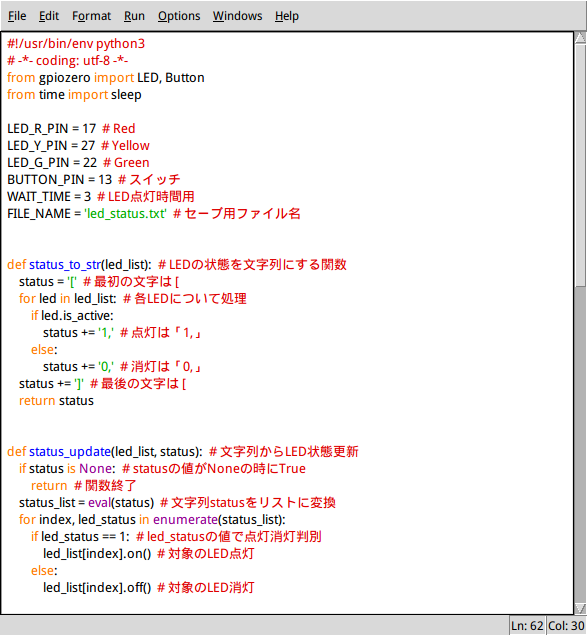Screen dimensions: 587x635
Task: Click the 'status_to_str' function name
Action: point(65,264)
